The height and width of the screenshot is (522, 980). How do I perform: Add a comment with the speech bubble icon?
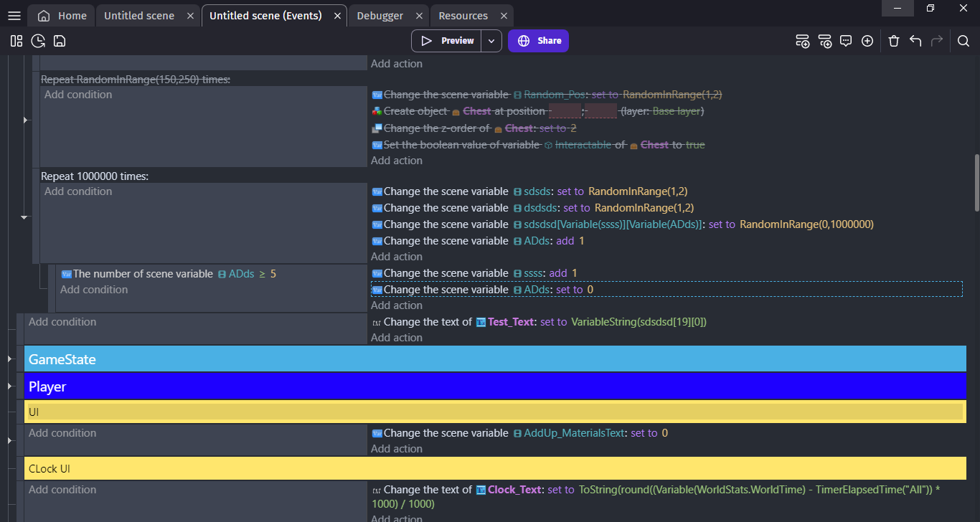846,41
